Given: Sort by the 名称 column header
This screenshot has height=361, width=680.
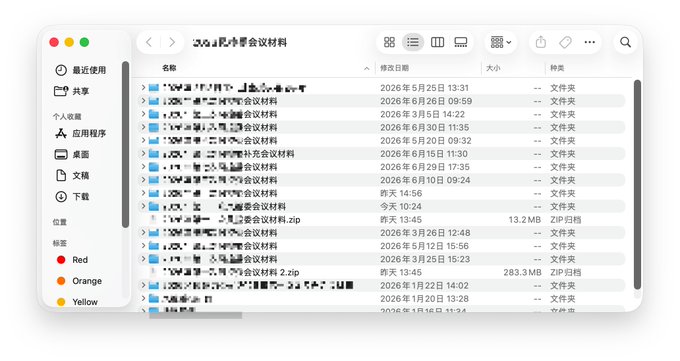Looking at the screenshot, I should pyautogui.click(x=170, y=68).
